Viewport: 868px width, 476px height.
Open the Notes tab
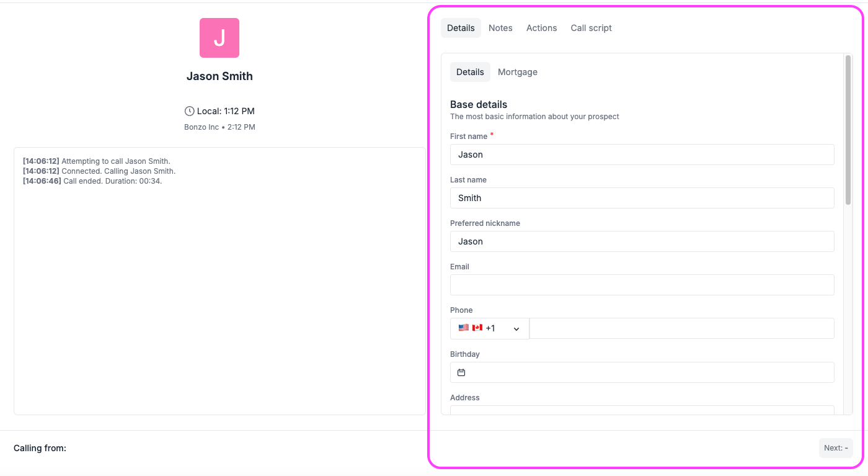pos(500,28)
